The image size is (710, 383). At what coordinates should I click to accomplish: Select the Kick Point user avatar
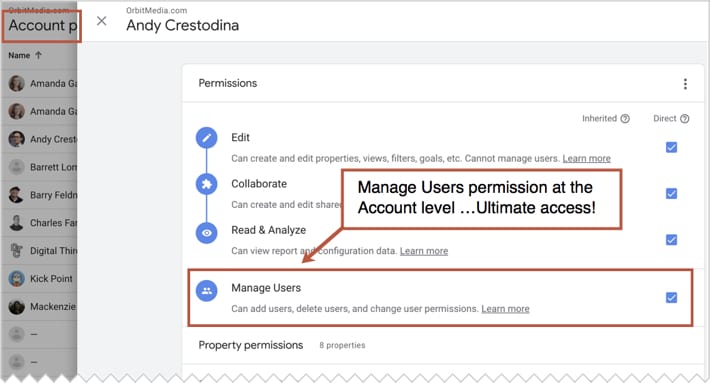16,278
